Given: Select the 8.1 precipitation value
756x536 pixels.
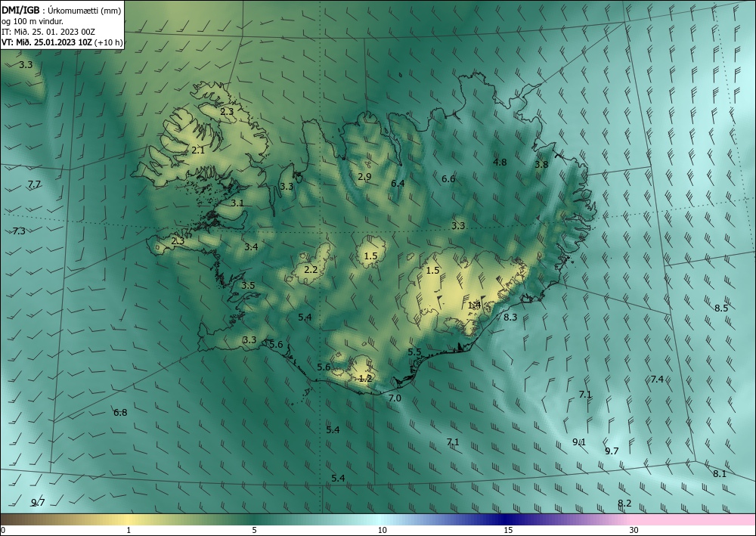Looking at the screenshot, I should coord(720,474).
